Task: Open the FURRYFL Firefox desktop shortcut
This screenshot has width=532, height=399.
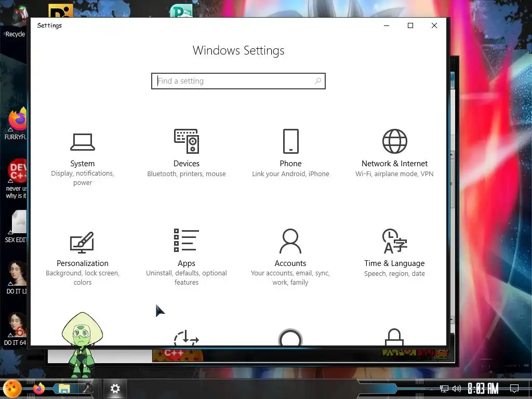Action: 16,124
